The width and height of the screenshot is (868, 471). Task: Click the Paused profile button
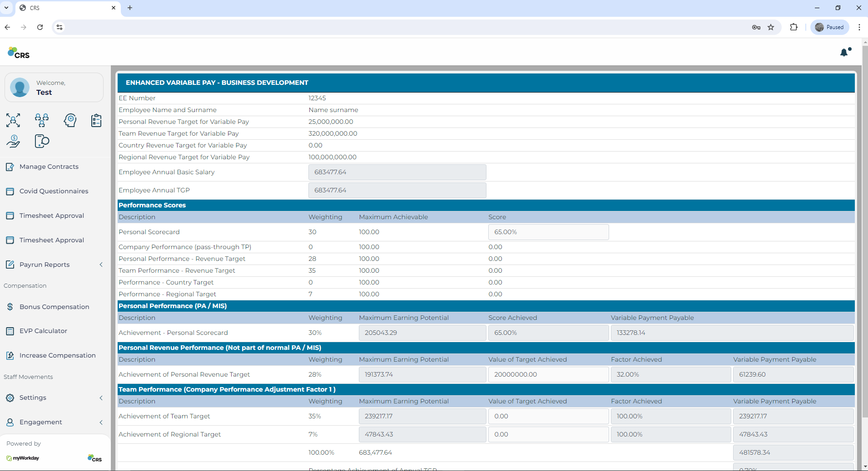coord(829,27)
